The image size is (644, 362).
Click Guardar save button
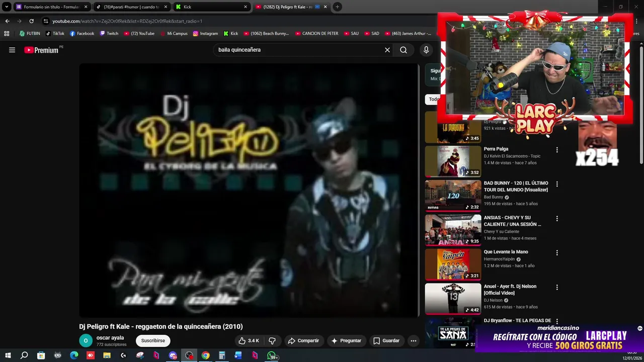point(386,340)
